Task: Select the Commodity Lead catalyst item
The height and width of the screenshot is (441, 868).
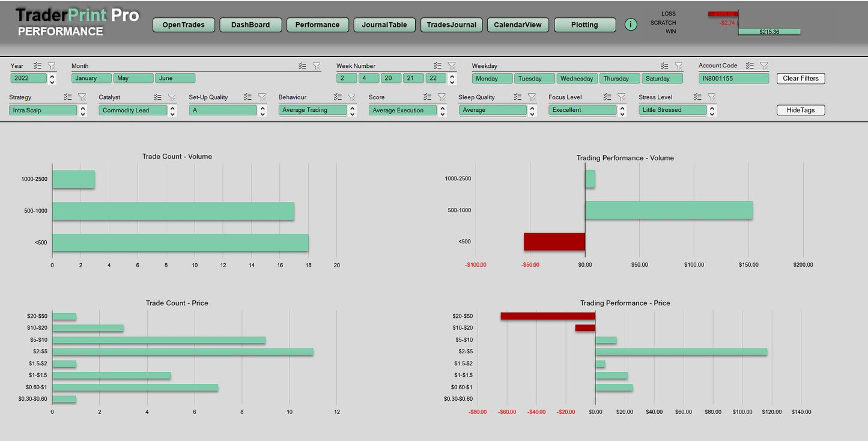Action: 133,110
